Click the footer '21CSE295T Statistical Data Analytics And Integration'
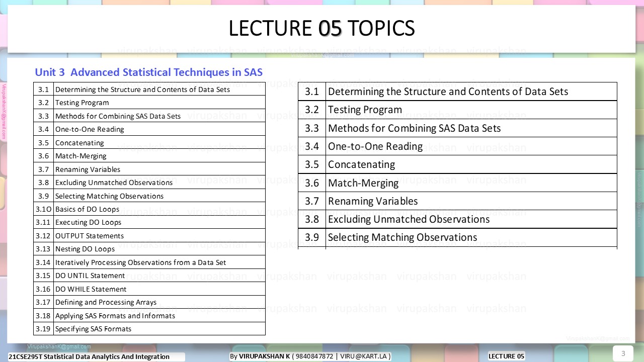The height and width of the screenshot is (362, 644). pos(89,356)
